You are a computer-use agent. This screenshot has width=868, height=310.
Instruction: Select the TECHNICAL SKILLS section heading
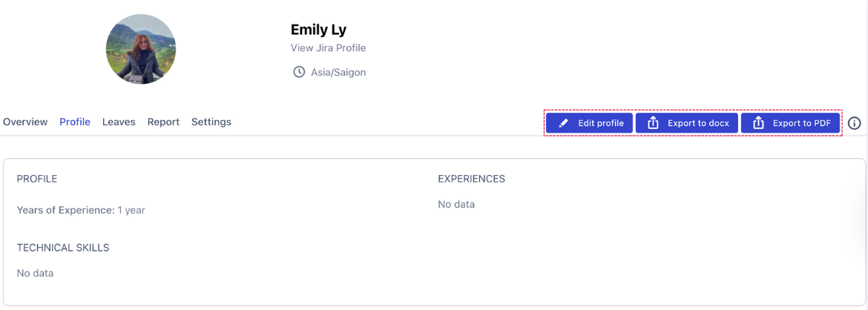point(63,248)
